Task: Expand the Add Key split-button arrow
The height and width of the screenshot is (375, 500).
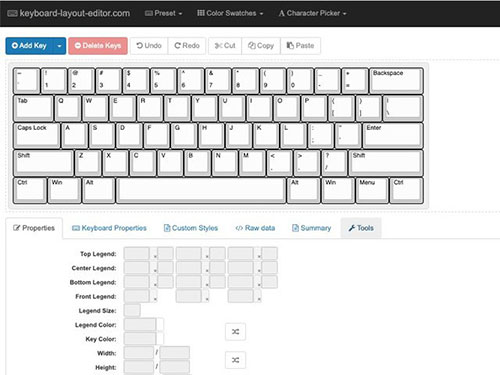Action: pos(59,46)
